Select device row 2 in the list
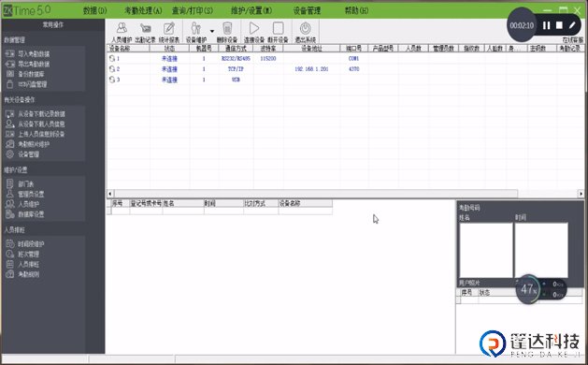The image size is (588, 365). click(x=345, y=69)
